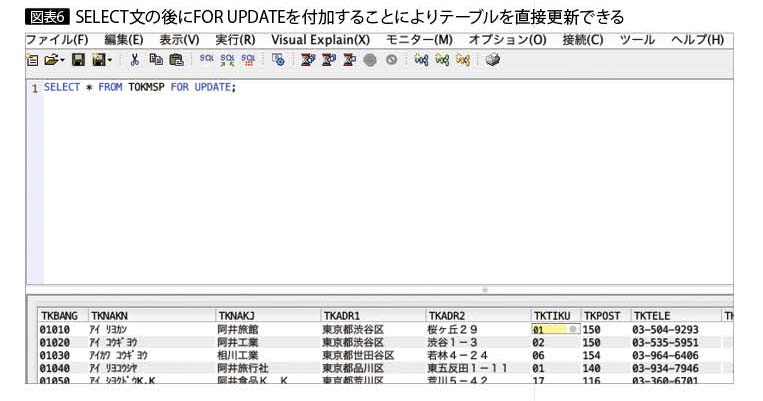The image size is (763, 401).
Task: Click the SQL editor on the SELECT statement
Action: click(140, 88)
